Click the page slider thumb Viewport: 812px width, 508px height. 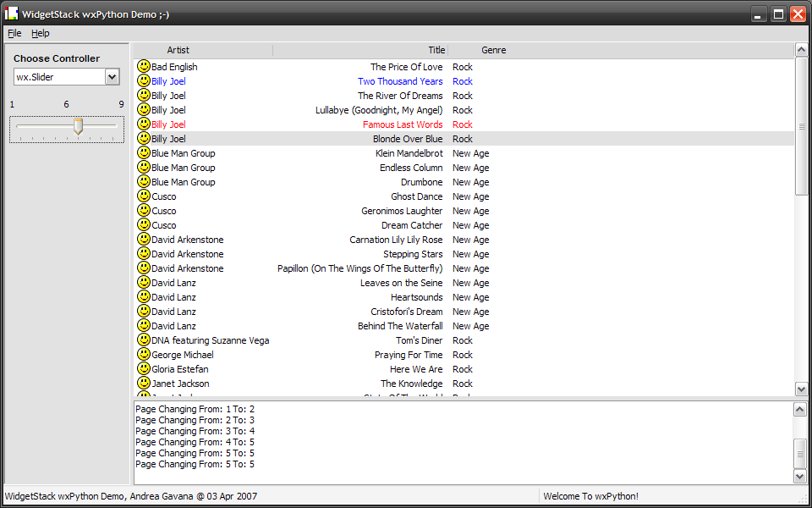coord(78,126)
